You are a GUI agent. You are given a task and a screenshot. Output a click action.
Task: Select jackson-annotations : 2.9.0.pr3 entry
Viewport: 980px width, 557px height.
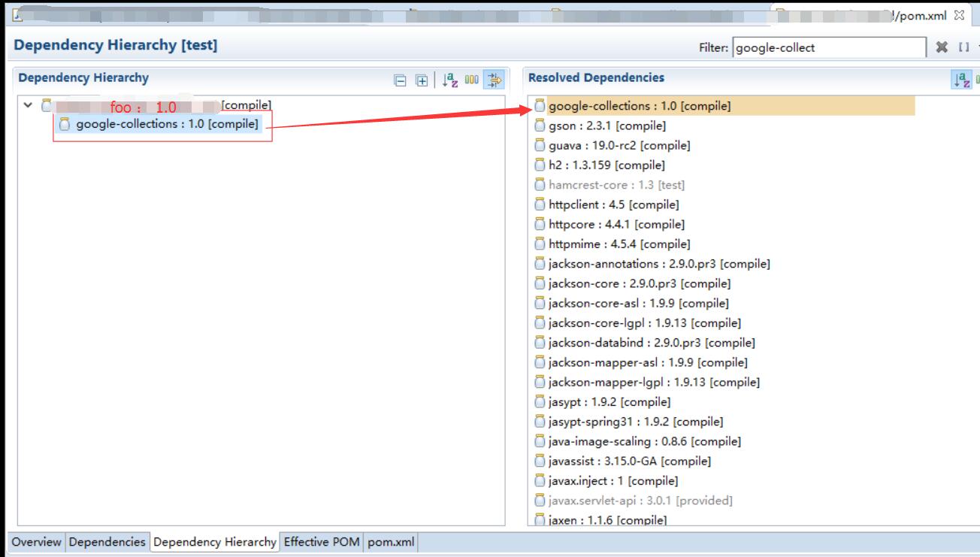pos(659,264)
